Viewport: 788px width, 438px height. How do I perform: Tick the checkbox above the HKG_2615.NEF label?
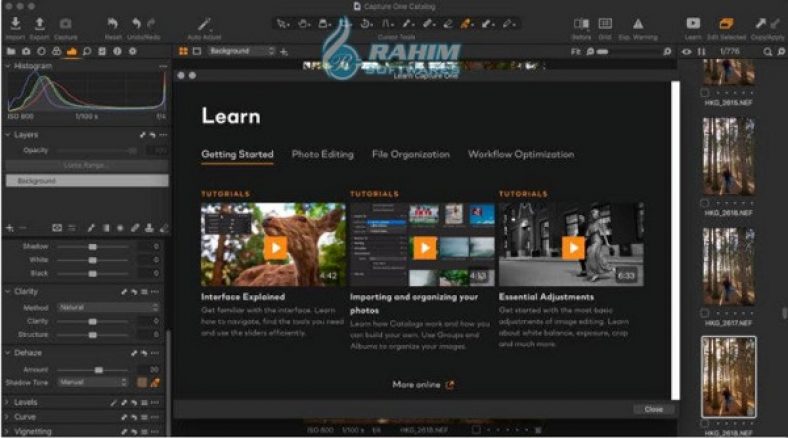pyautogui.click(x=705, y=93)
